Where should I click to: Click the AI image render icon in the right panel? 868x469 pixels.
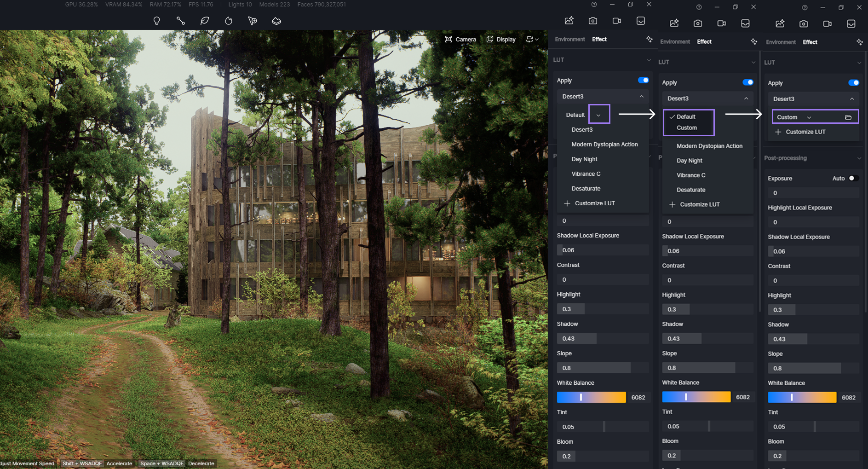[x=780, y=24]
